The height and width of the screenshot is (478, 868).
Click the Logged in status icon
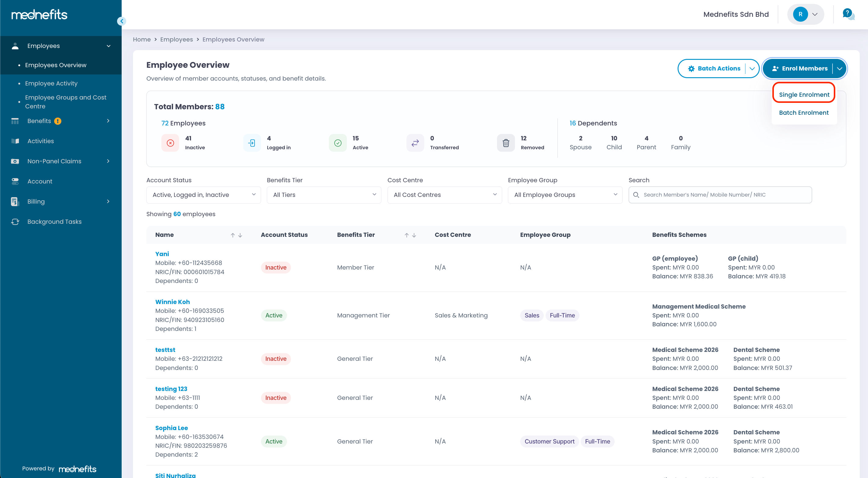click(252, 143)
